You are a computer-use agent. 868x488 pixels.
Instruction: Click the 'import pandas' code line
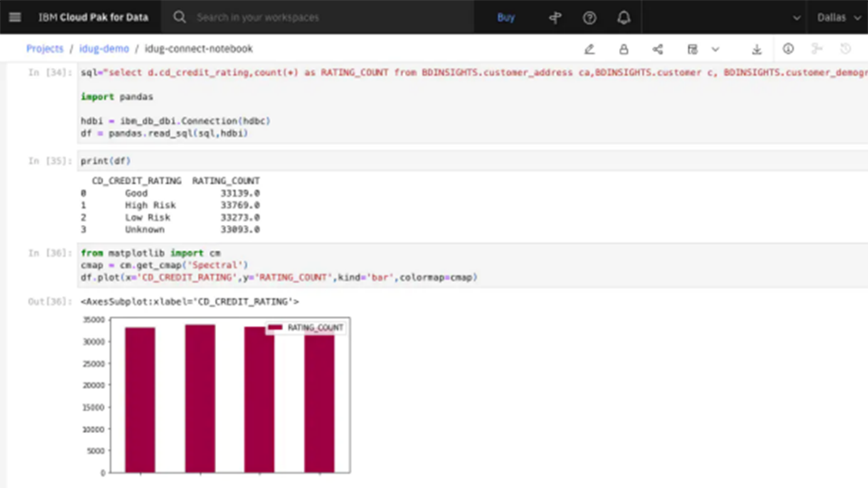pos(117,97)
